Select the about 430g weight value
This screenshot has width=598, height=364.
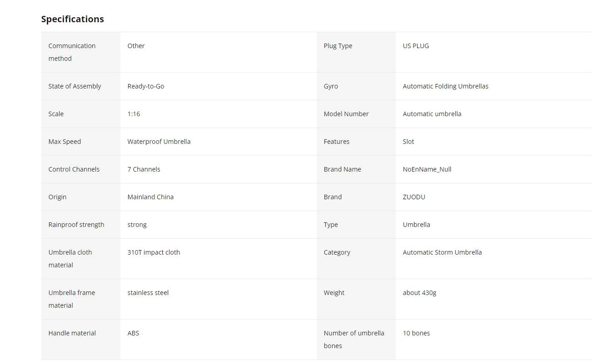tap(419, 293)
